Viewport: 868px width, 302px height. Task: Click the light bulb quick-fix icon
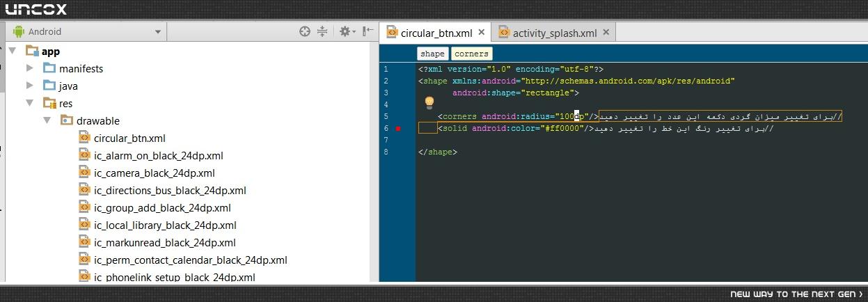[x=429, y=103]
